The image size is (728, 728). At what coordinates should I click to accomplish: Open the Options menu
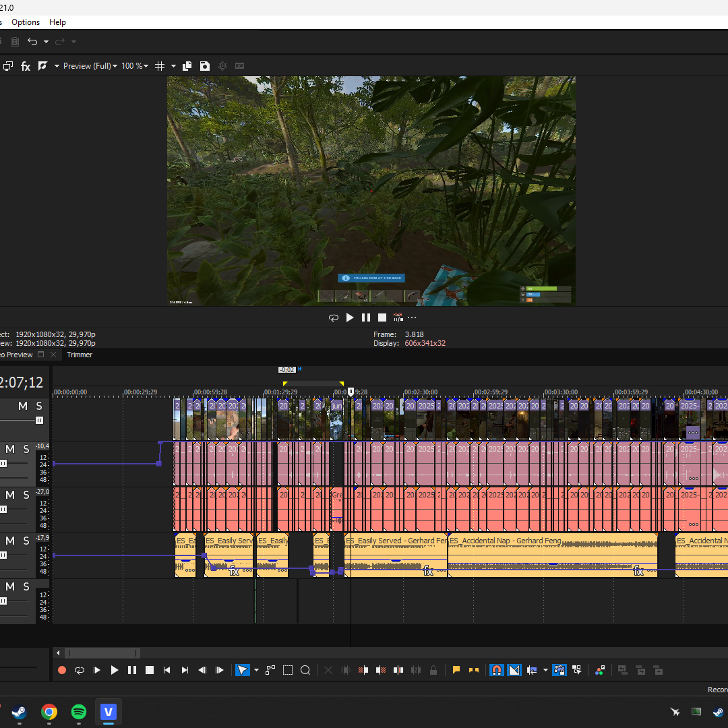pyautogui.click(x=26, y=22)
